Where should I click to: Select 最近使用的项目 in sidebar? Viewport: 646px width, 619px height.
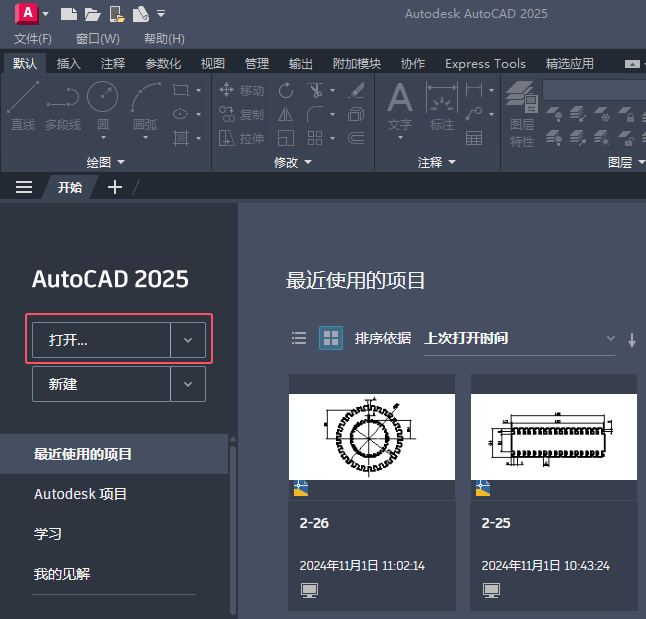pos(114,454)
